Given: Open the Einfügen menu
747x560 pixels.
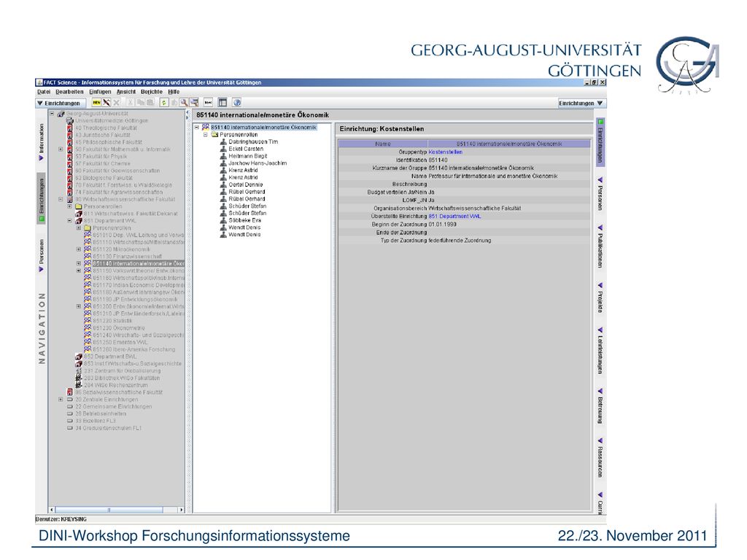Looking at the screenshot, I should (x=100, y=92).
